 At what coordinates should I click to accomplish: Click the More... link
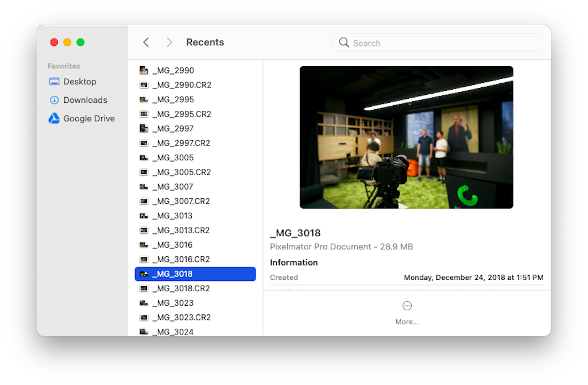tap(407, 322)
